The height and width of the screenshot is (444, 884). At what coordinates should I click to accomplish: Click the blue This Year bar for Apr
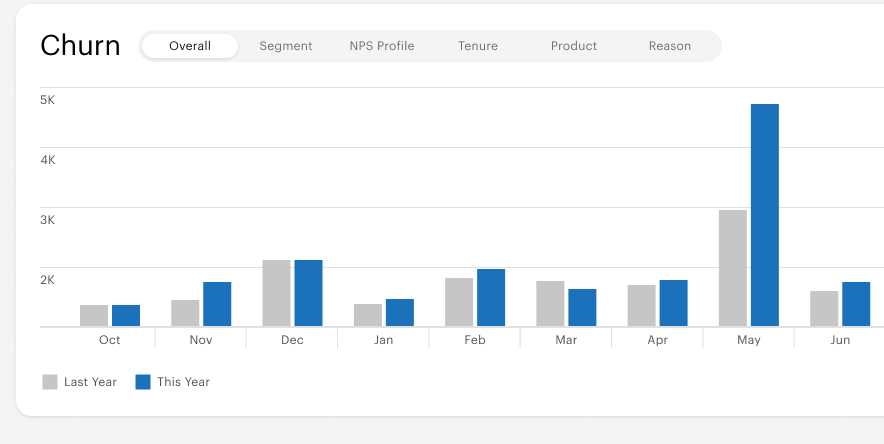[674, 303]
